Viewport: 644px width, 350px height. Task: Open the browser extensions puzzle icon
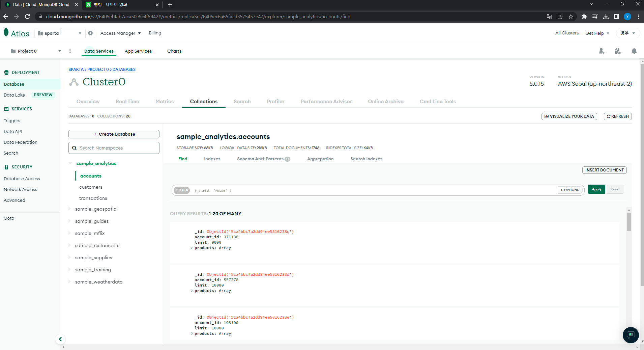coord(584,17)
